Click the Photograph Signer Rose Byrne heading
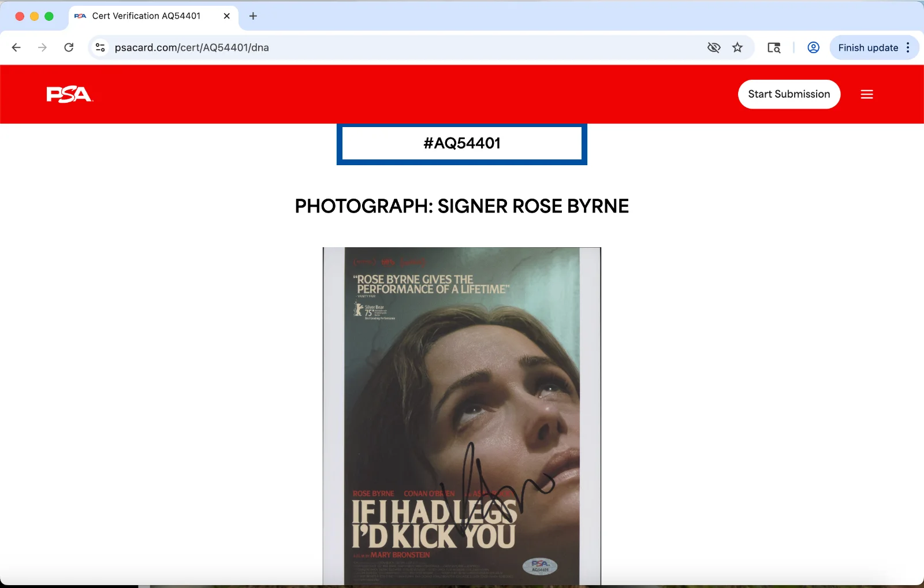This screenshot has width=924, height=588. tap(462, 206)
